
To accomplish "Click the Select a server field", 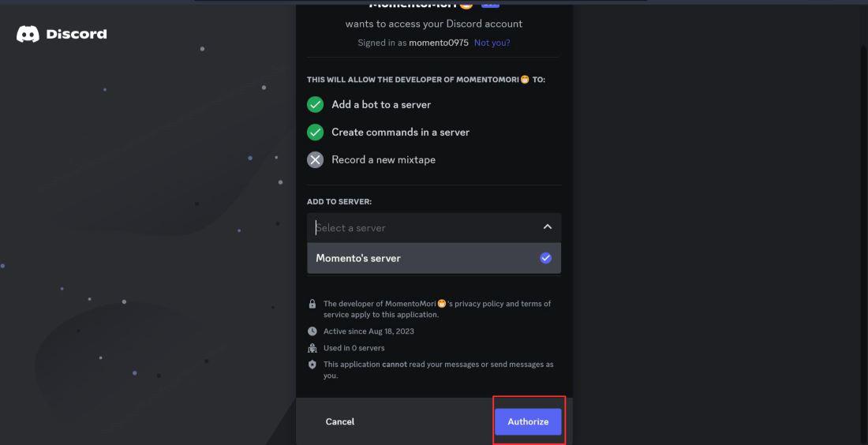I will (418, 228).
